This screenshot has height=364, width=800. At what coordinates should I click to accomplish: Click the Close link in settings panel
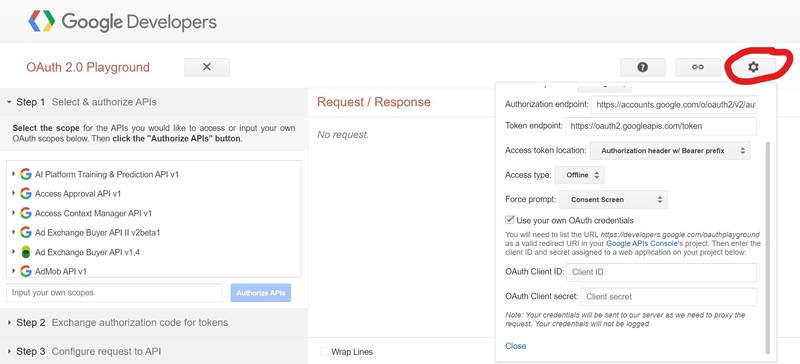(x=515, y=346)
